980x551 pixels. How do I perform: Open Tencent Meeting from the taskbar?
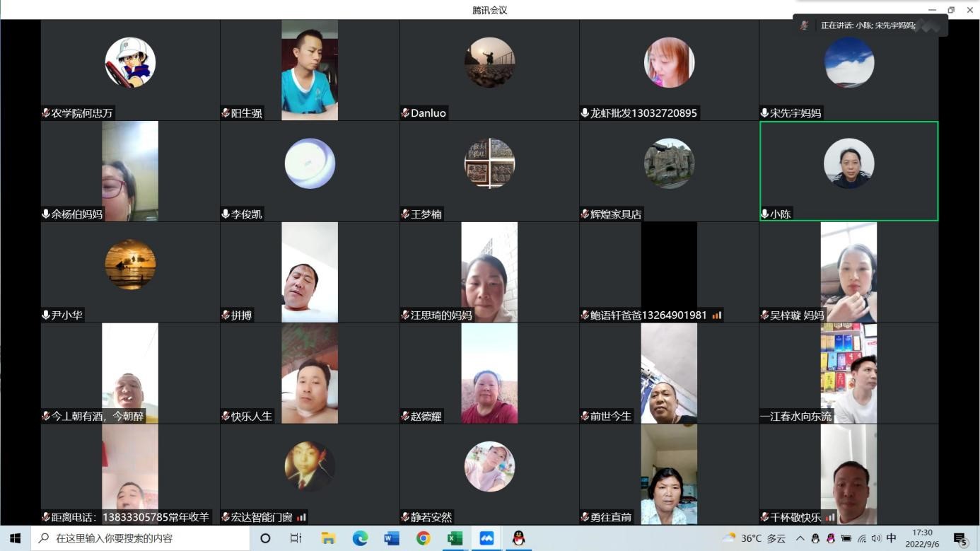click(x=486, y=538)
